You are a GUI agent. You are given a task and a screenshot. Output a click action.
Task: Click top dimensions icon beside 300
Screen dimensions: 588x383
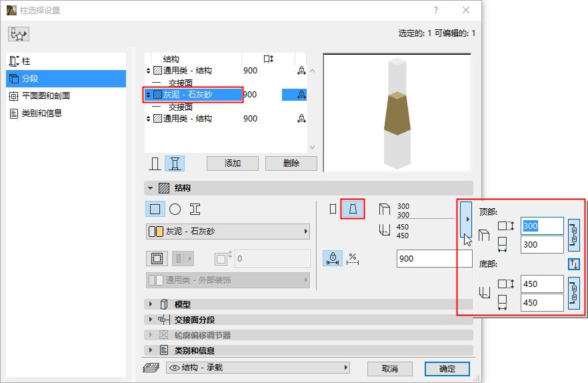click(x=385, y=209)
